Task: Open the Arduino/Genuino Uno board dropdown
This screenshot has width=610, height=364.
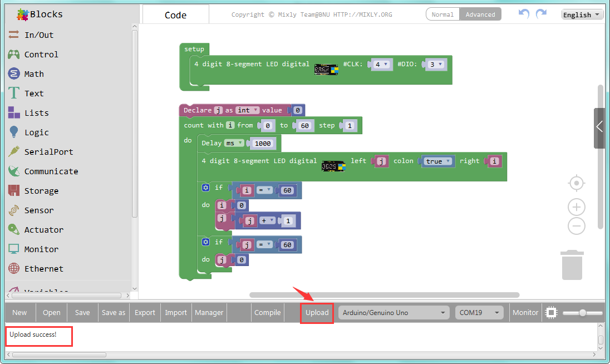Action: pos(394,312)
